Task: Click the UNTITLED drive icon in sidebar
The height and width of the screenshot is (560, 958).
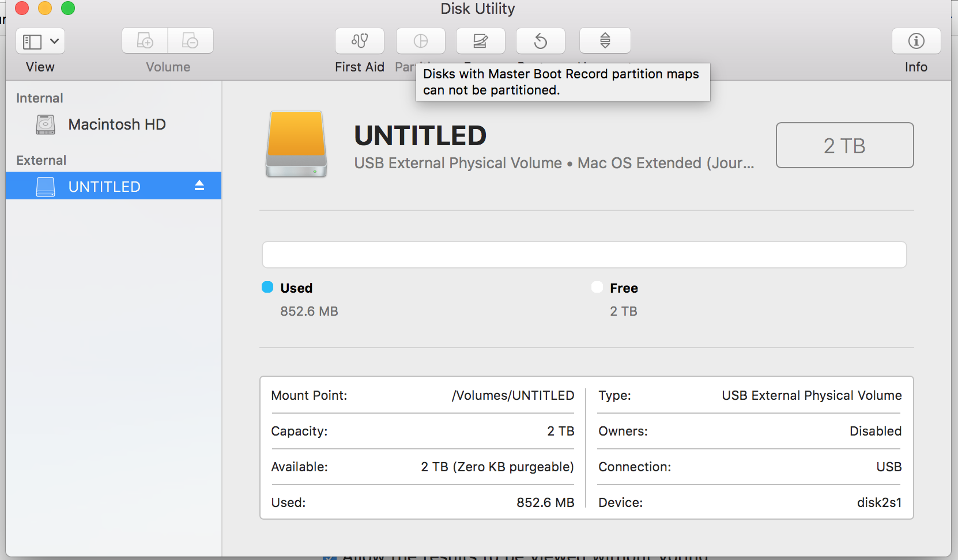Action: click(x=46, y=187)
